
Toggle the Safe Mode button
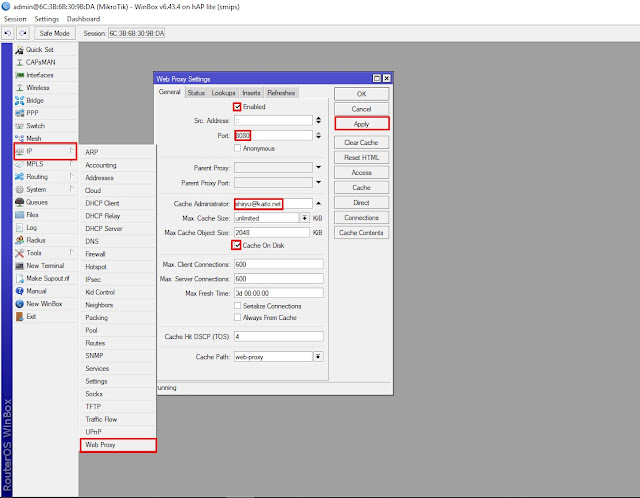(55, 33)
